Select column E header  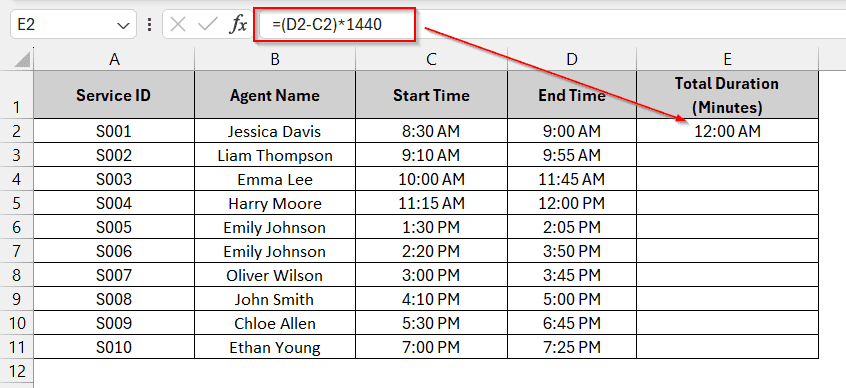pyautogui.click(x=727, y=59)
